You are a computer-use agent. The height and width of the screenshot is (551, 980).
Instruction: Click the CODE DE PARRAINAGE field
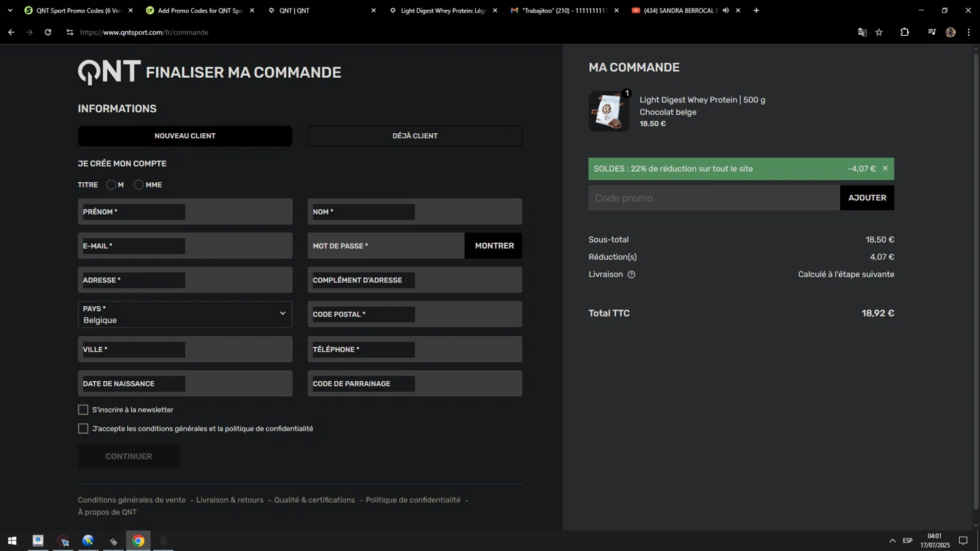point(415,384)
